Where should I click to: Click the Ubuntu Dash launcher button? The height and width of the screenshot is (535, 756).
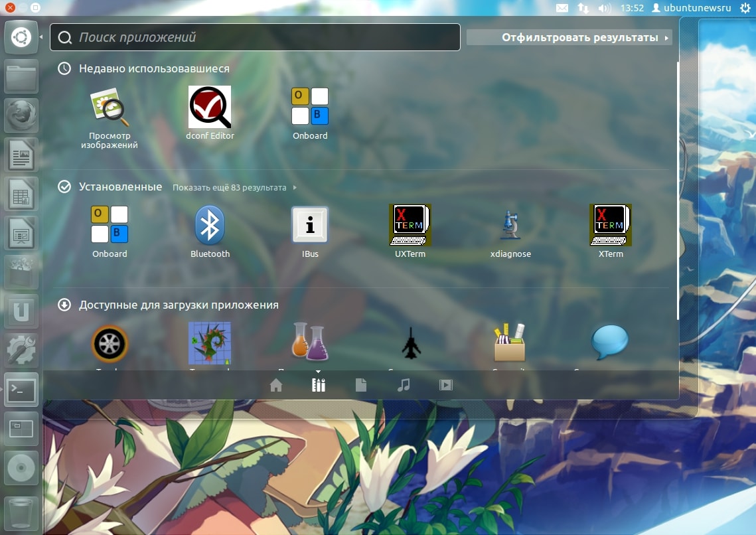pyautogui.click(x=21, y=37)
